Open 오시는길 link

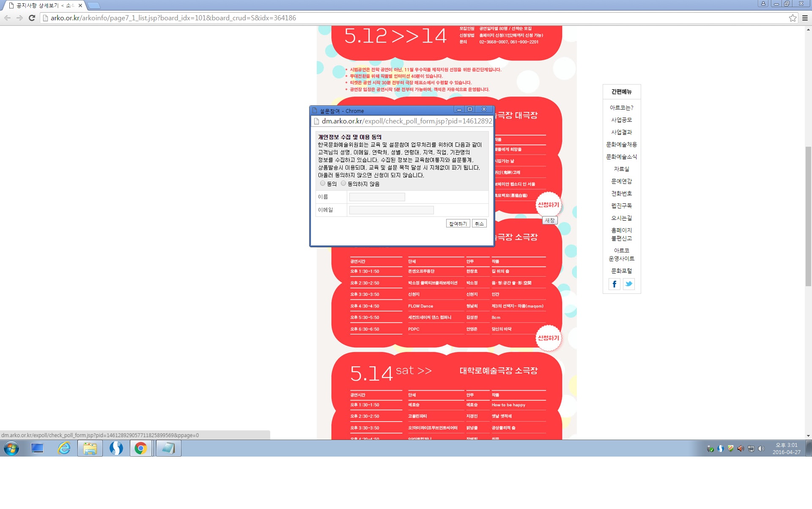tap(622, 218)
